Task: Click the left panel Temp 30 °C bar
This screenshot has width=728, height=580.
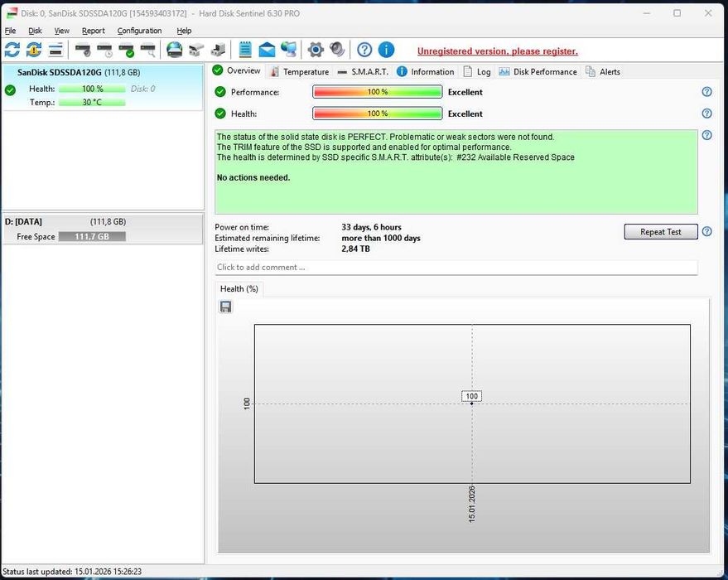Action: [92, 102]
